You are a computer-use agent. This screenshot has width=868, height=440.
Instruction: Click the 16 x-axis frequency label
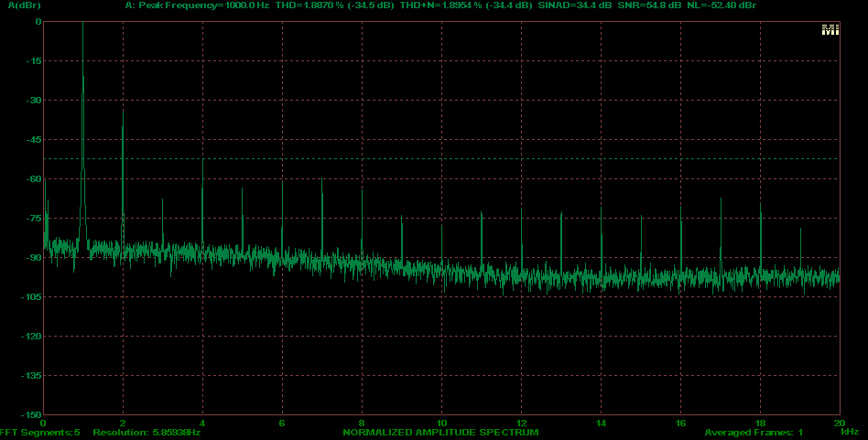(x=681, y=424)
